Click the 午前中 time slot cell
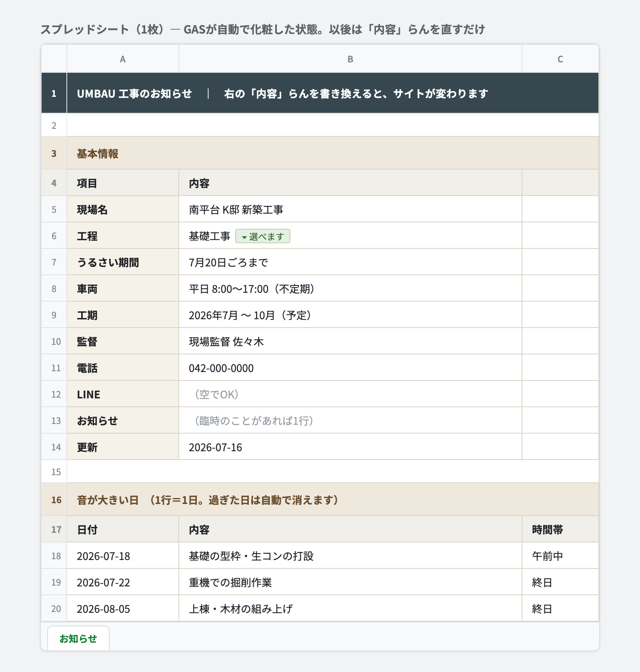This screenshot has height=672, width=640. 560,556
